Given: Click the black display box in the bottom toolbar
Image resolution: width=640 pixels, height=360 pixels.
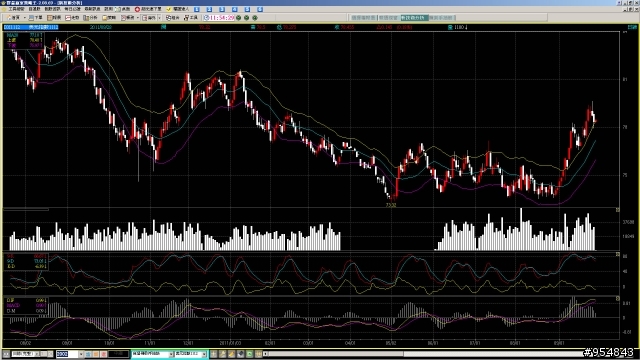Looking at the screenshot, I should pos(118,354).
